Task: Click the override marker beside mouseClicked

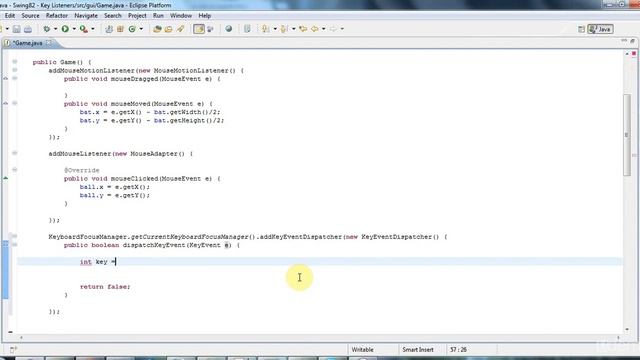Action: click(6, 178)
